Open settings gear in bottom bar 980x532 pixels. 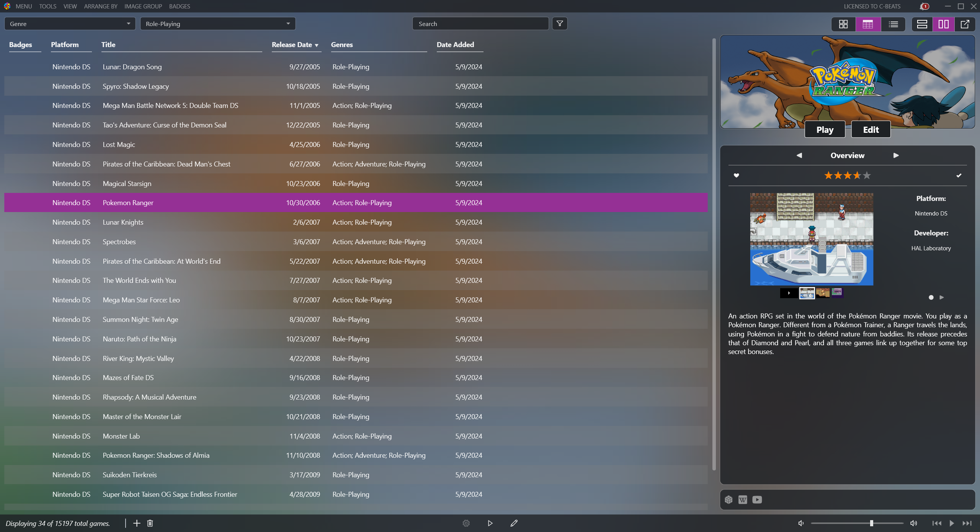(x=466, y=523)
